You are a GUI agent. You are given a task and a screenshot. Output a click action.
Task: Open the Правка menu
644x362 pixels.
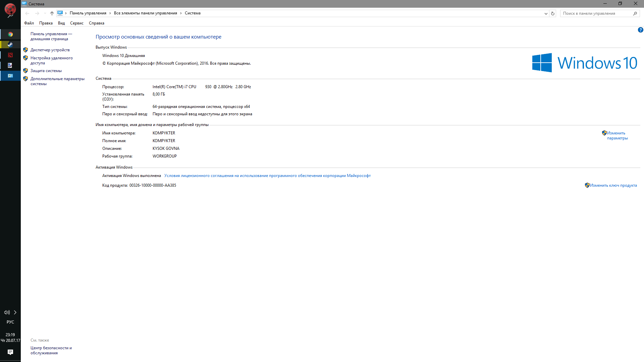(x=46, y=23)
